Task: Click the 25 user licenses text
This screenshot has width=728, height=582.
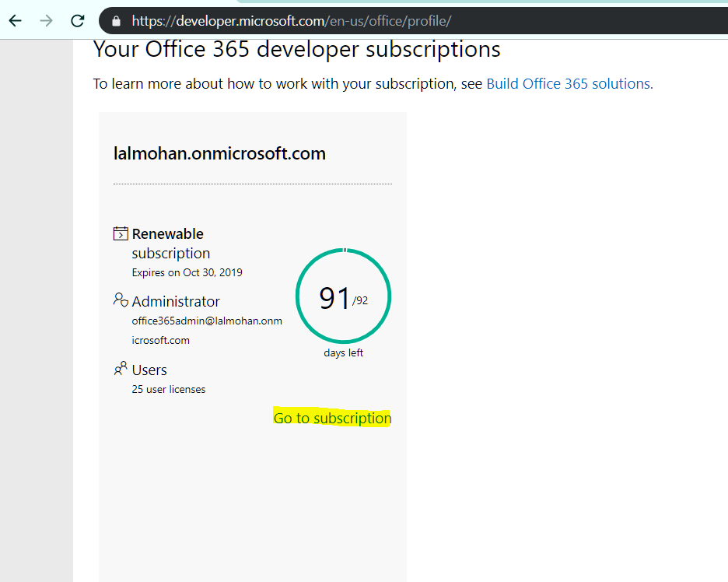Action: pos(169,389)
